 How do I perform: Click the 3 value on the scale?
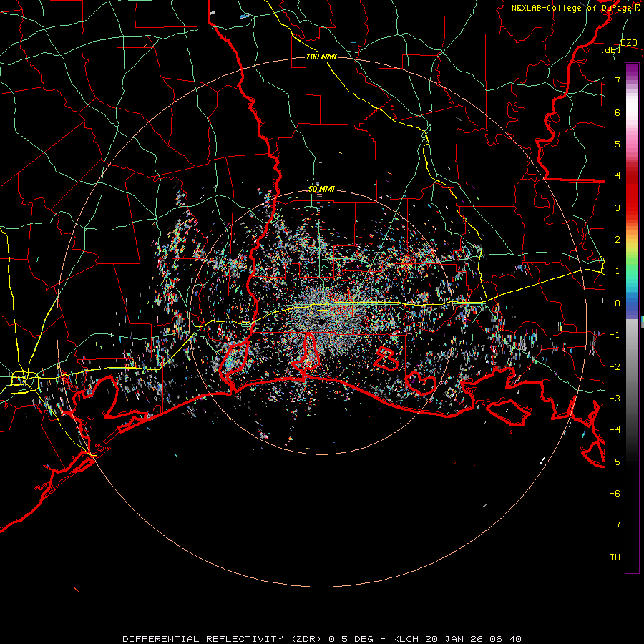click(x=618, y=208)
